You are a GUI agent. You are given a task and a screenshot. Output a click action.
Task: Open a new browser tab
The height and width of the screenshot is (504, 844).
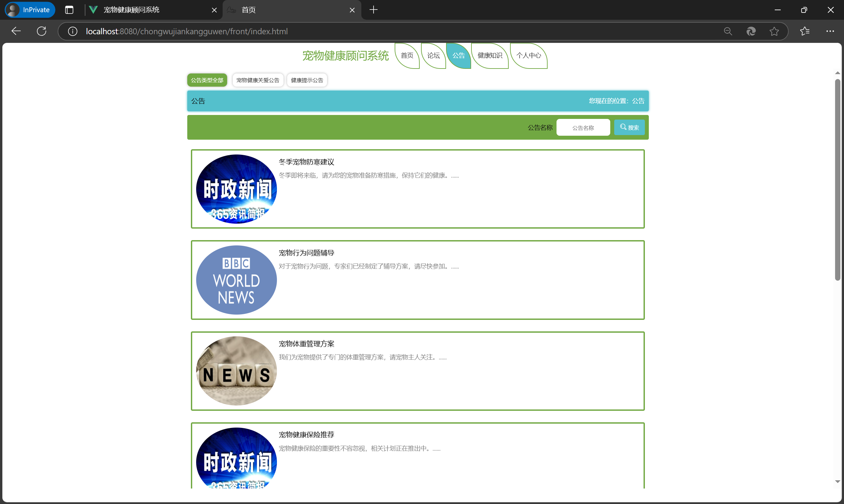coord(373,10)
